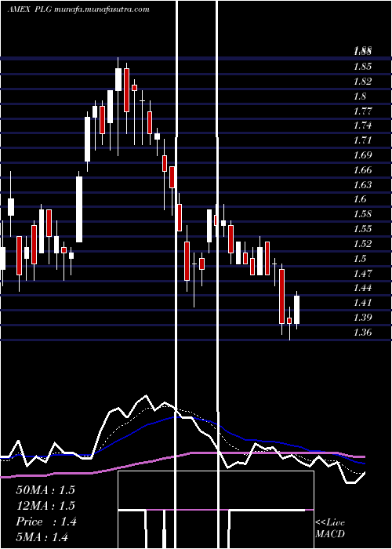This screenshot has width=392, height=549.
Task: Click the 50MA : 1.5 readout
Action: 45,490
